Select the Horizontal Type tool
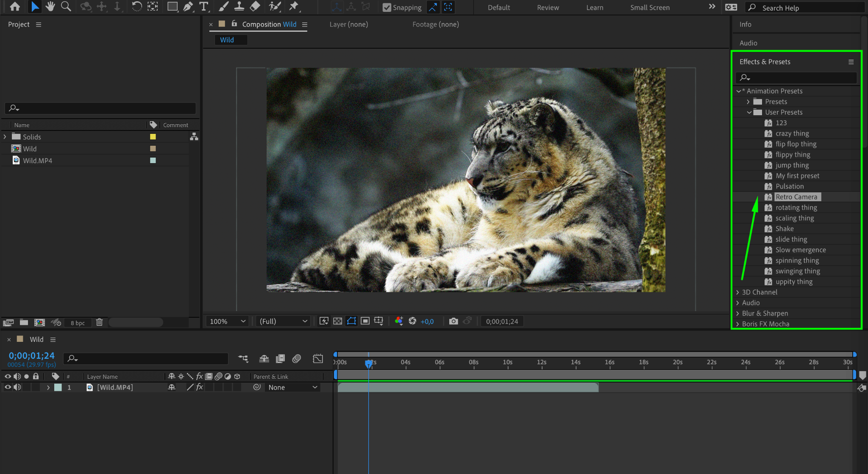Viewport: 868px width, 474px height. coord(204,6)
